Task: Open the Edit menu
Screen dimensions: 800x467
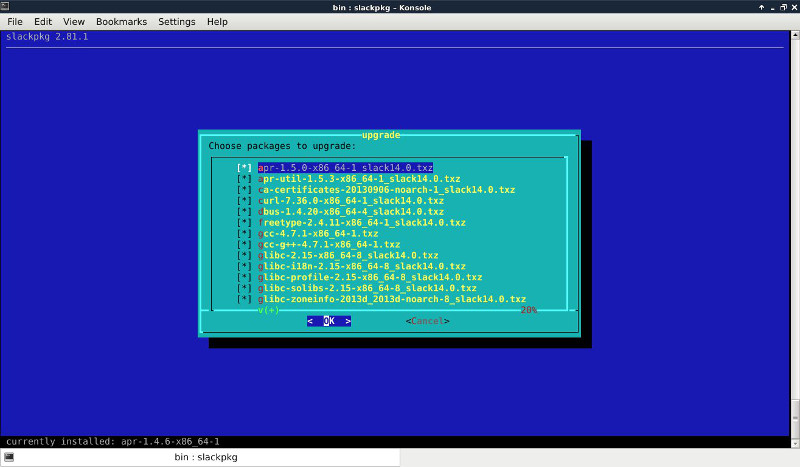Action: click(43, 21)
